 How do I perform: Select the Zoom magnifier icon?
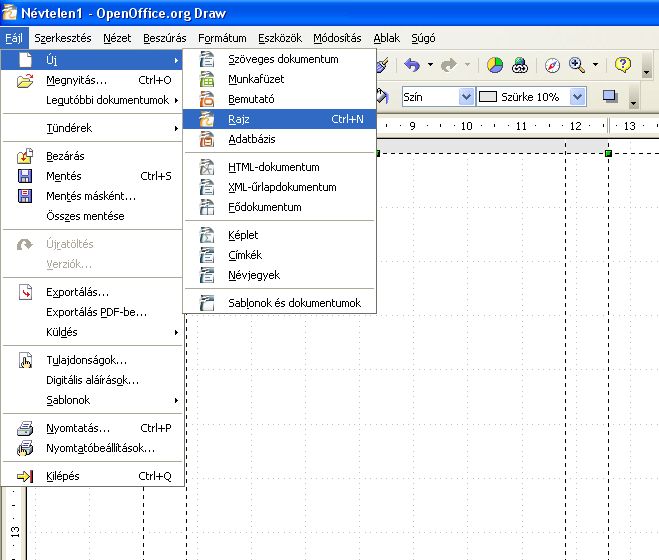coord(577,65)
